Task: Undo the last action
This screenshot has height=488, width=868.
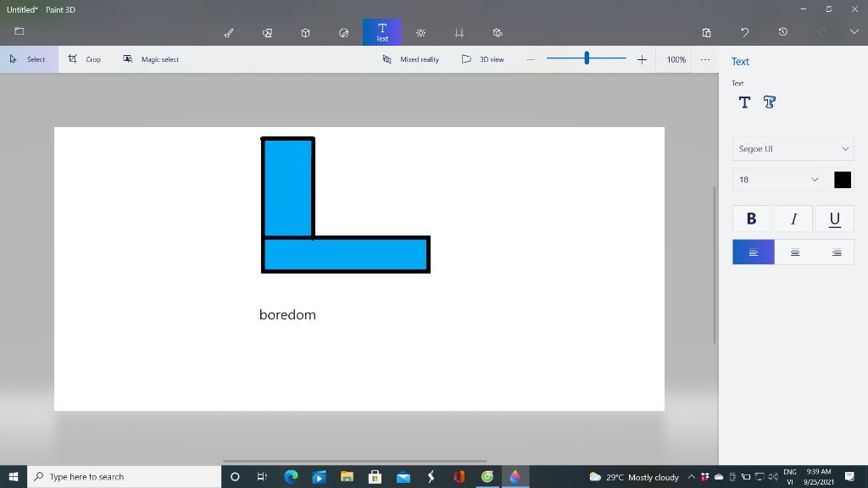Action: pos(744,32)
